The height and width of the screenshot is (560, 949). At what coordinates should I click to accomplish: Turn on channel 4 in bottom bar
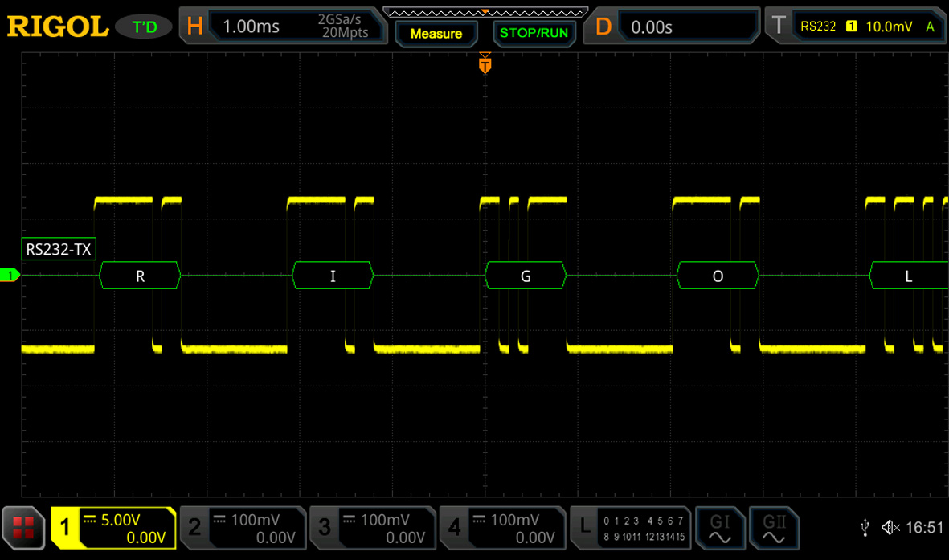coord(502,528)
